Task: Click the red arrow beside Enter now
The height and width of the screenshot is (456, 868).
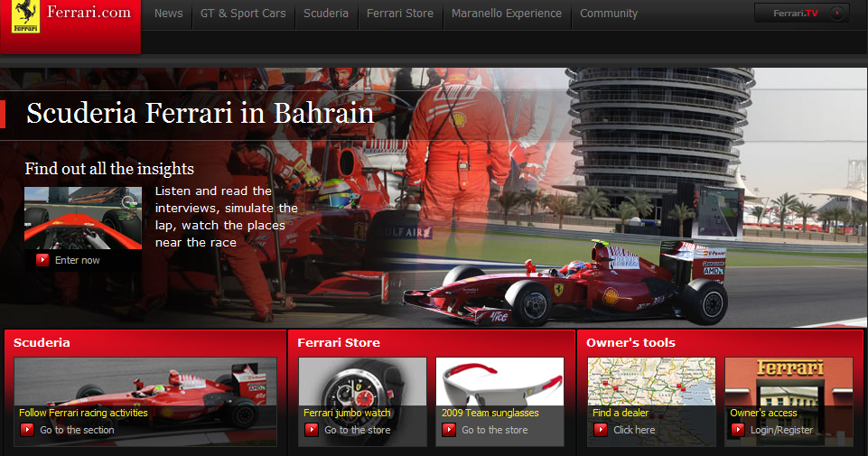Action: click(x=42, y=260)
